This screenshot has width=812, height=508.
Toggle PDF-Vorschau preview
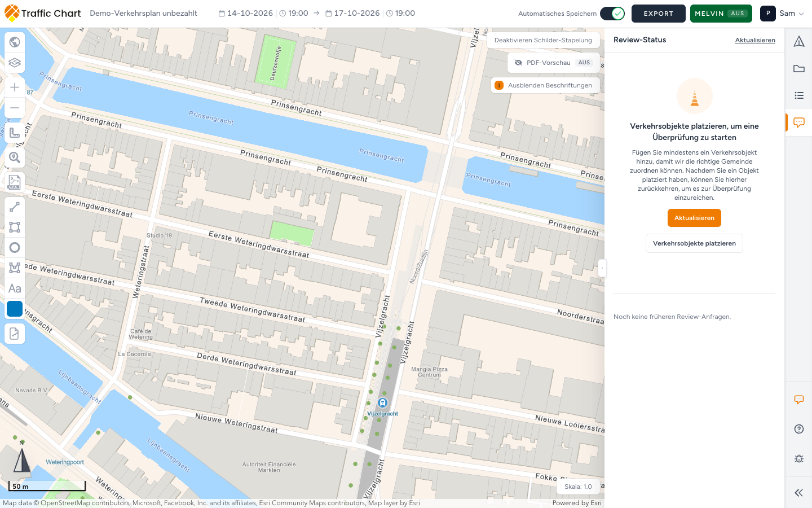coord(554,63)
